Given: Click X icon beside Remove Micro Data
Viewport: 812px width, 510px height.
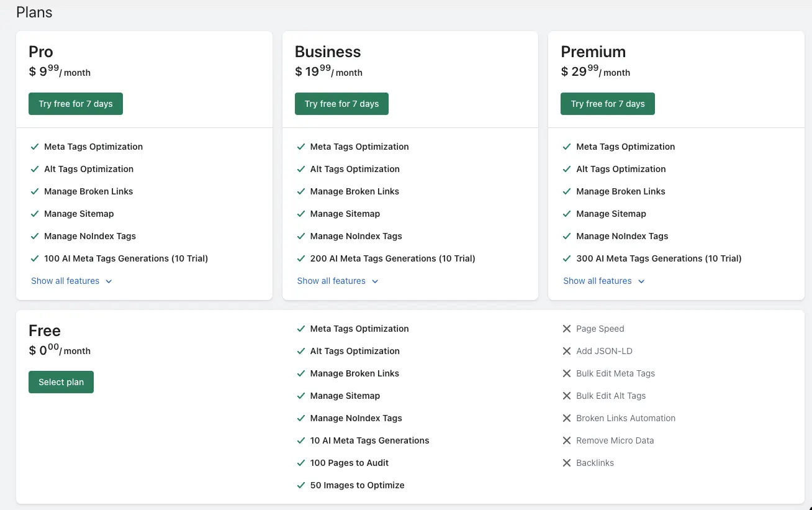Looking at the screenshot, I should point(567,440).
